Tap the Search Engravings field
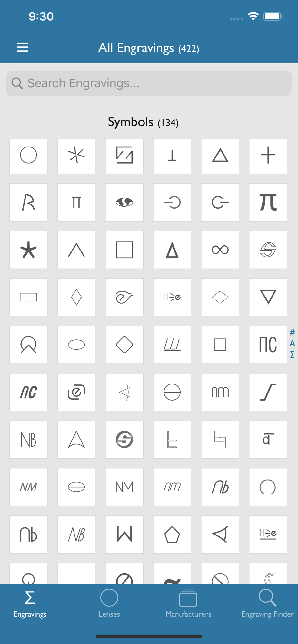Viewport: 298px width, 644px height. pos(149,83)
